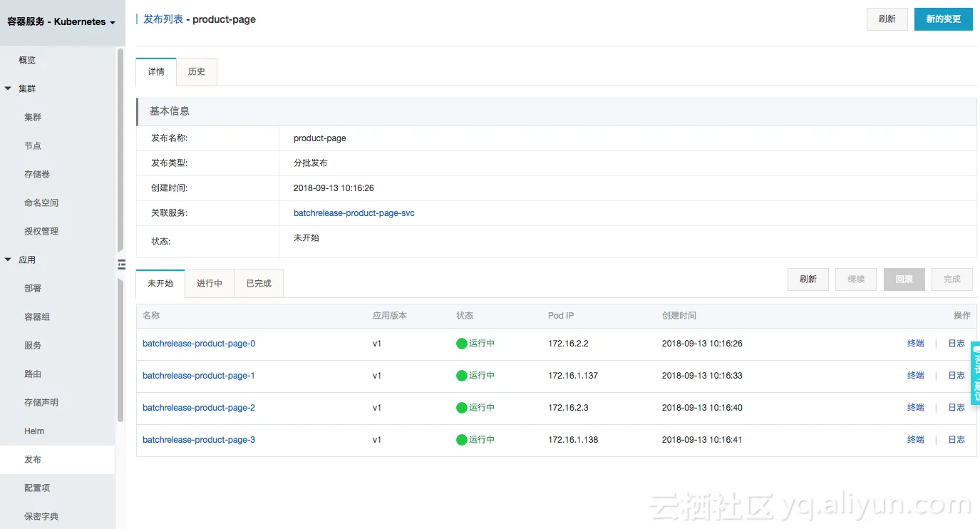The image size is (980, 529).
Task: Click the 分批发布 release type value
Action: (x=311, y=163)
